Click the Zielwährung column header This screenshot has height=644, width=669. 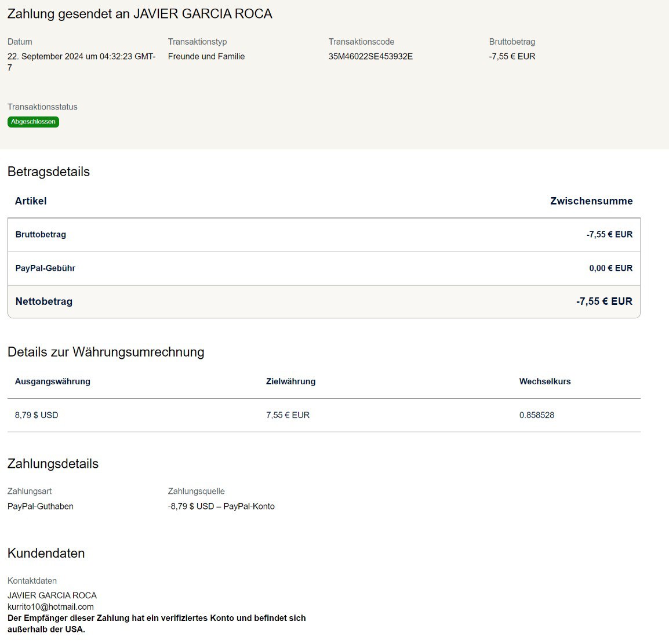(290, 381)
